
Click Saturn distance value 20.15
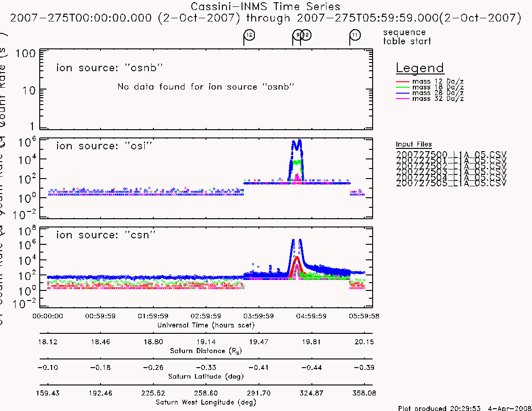[x=364, y=342]
